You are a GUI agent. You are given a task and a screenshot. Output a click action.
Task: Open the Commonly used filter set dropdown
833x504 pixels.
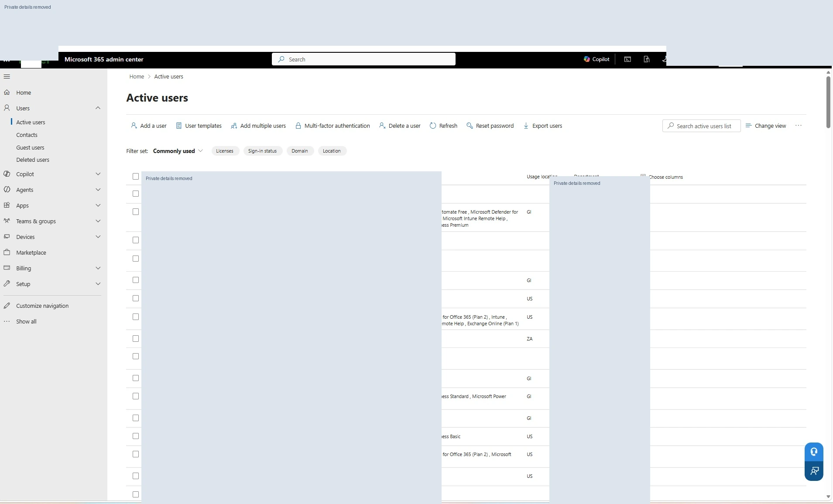(x=178, y=151)
